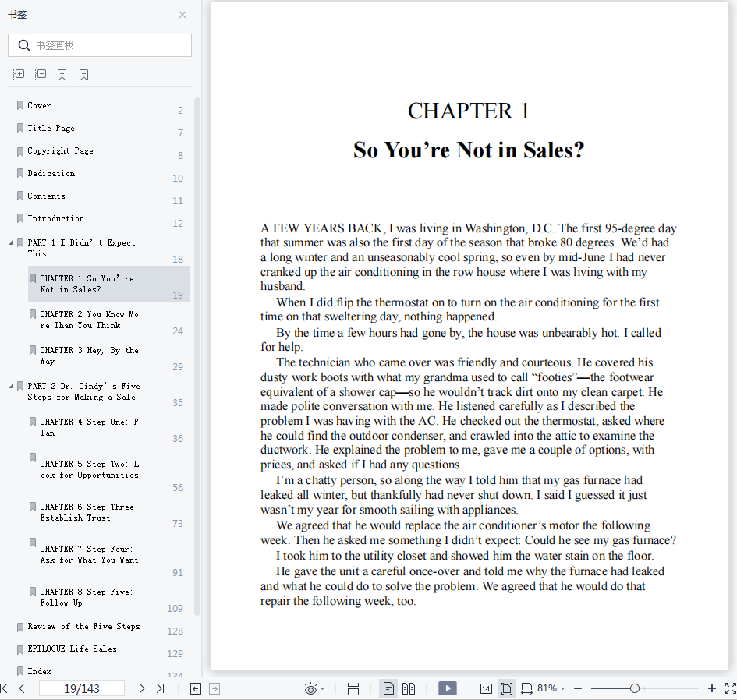
Task: Enter full screen mode
Action: [731, 689]
